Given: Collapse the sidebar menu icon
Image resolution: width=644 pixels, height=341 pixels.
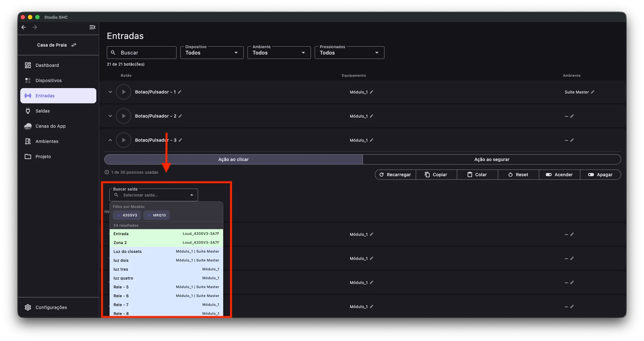Looking at the screenshot, I should pos(92,27).
